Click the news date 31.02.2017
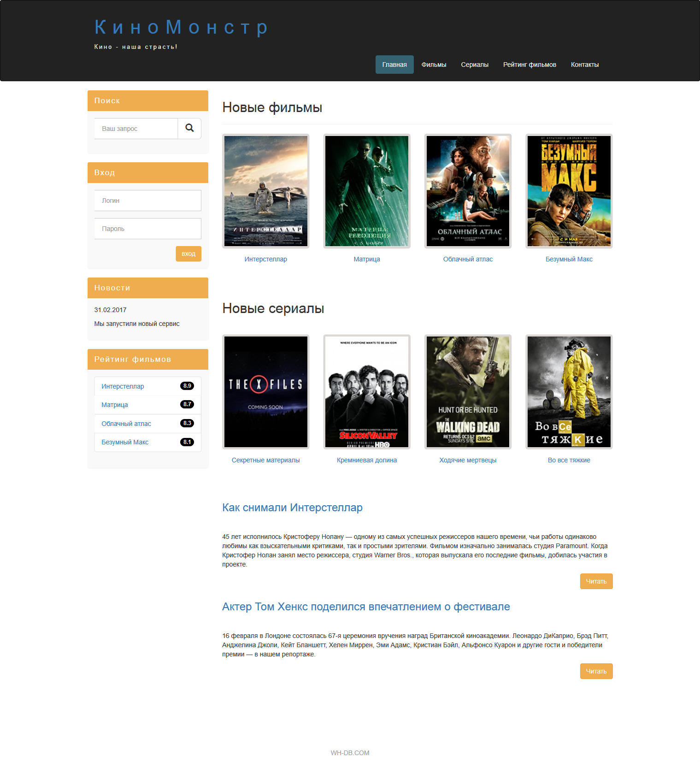This screenshot has height=762, width=700. pyautogui.click(x=110, y=310)
